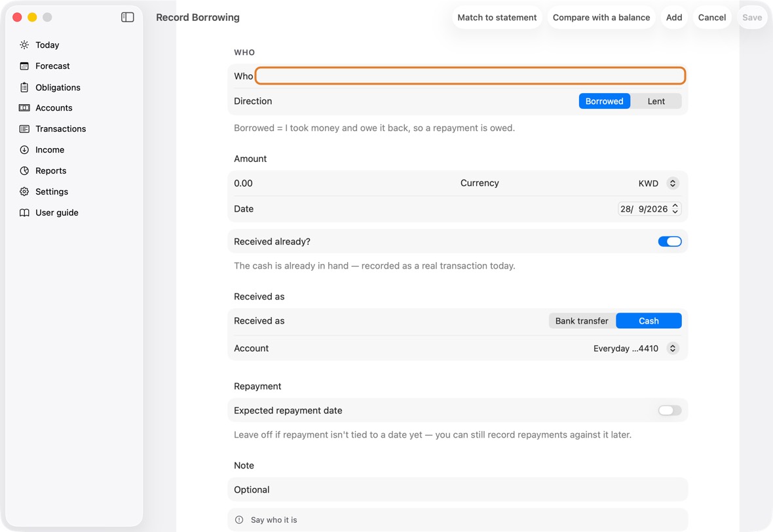
Task: Click the Add button
Action: [674, 17]
